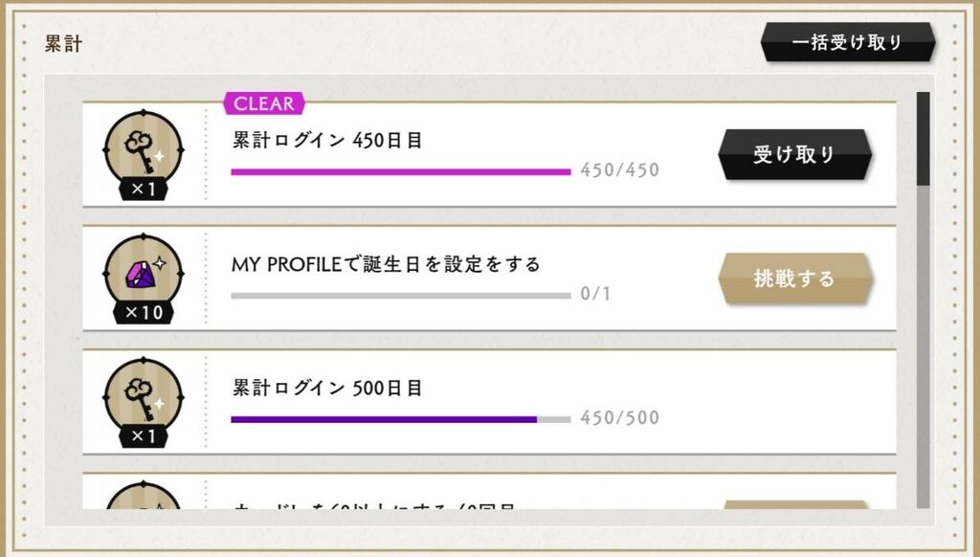Click the ×10 count badge under the gem
The height and width of the screenshot is (557, 980).
point(144,312)
